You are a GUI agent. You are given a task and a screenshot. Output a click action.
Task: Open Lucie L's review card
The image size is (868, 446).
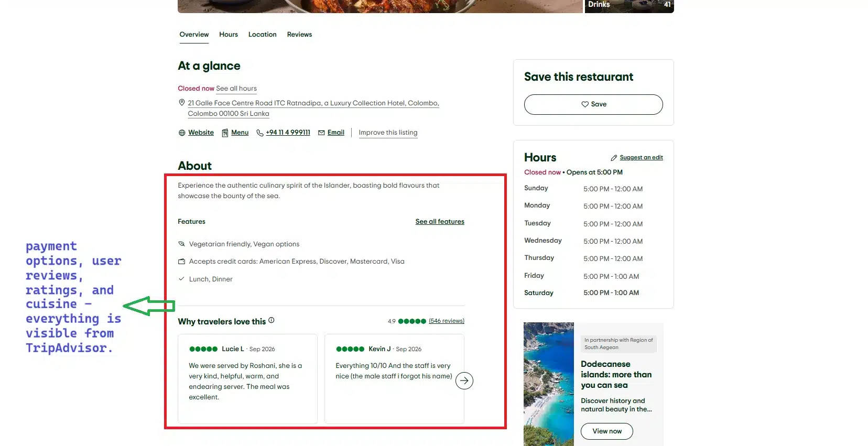(x=247, y=379)
